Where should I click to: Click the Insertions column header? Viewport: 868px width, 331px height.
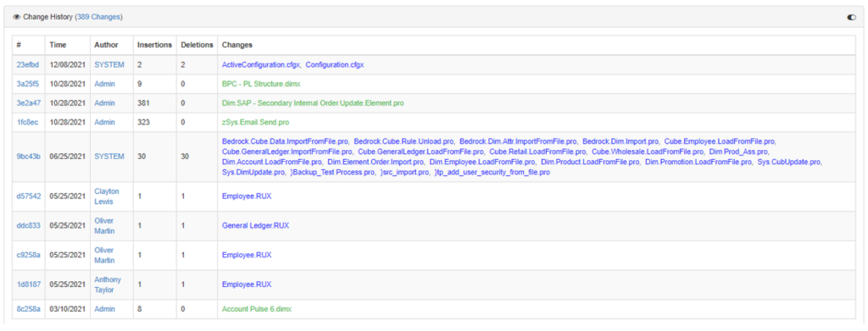coord(154,45)
